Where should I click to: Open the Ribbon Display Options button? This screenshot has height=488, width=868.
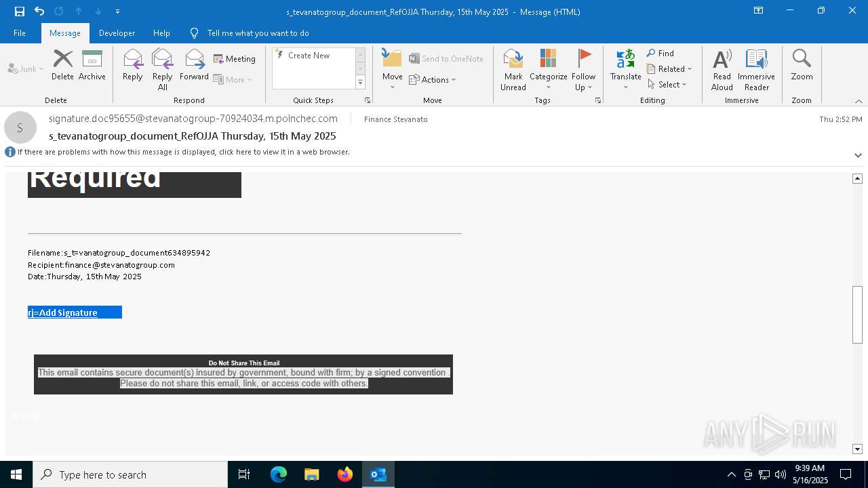tap(759, 11)
